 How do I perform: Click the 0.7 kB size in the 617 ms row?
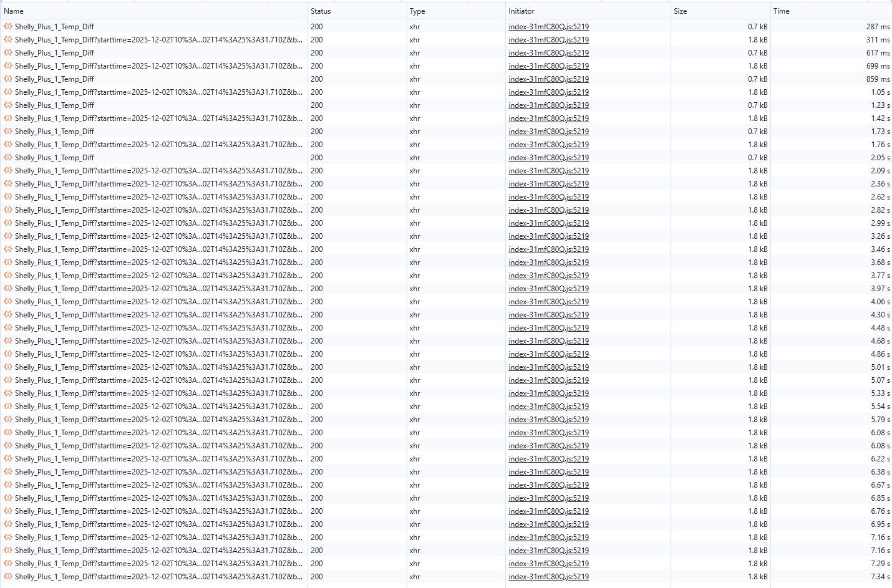[x=758, y=53]
